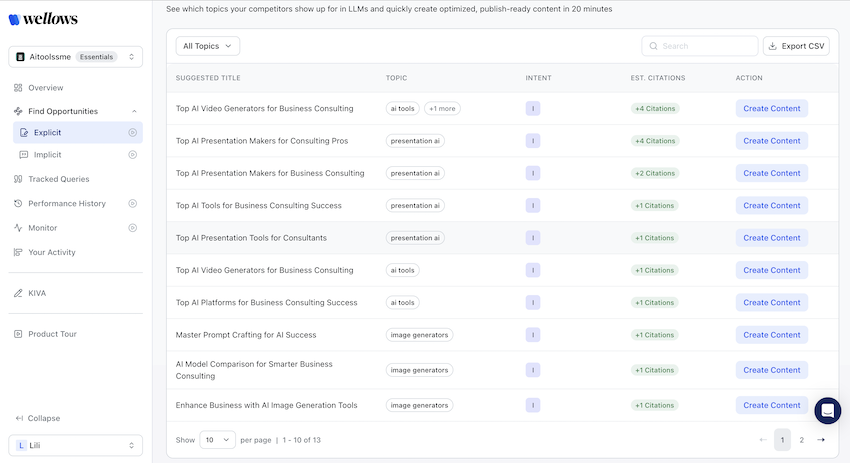The image size is (850, 463).
Task: Click the Topic column header
Action: point(396,78)
